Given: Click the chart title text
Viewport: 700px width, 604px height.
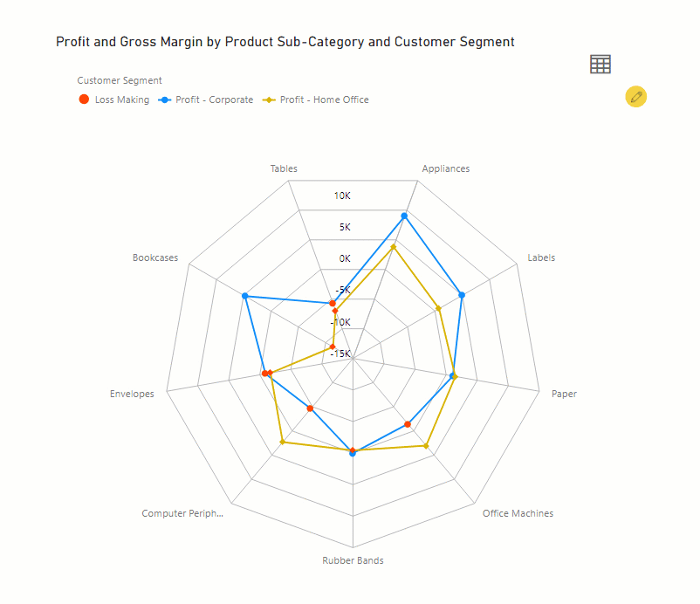Looking at the screenshot, I should coord(285,41).
